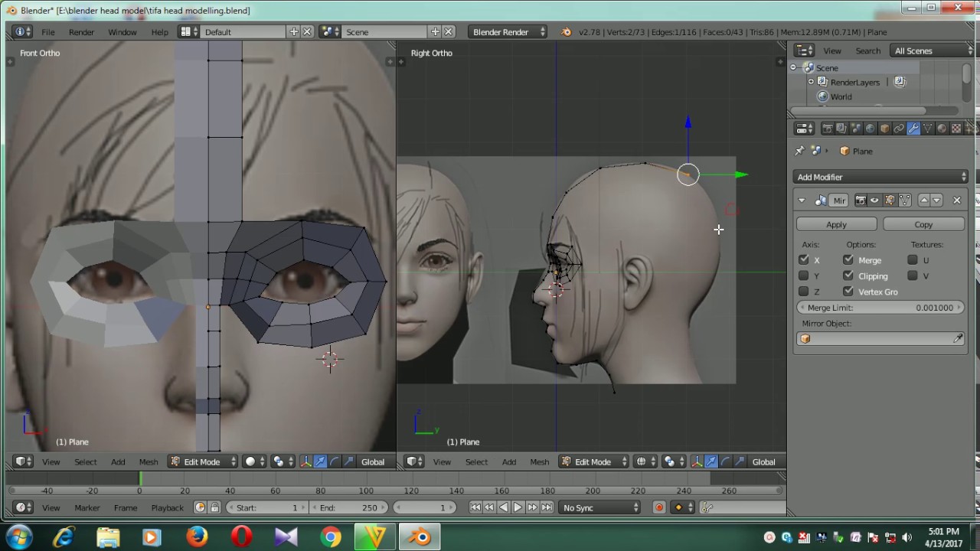Open the Blender Render engine dropdown
The width and height of the screenshot is (980, 551).
tap(509, 31)
